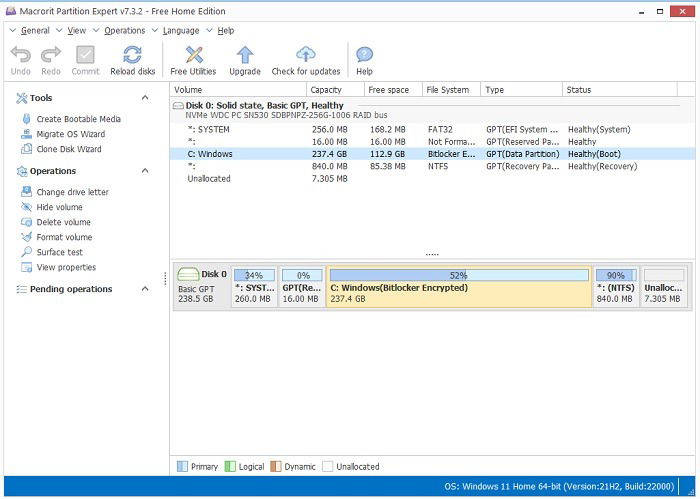Click the Hide volume icon

coord(26,207)
